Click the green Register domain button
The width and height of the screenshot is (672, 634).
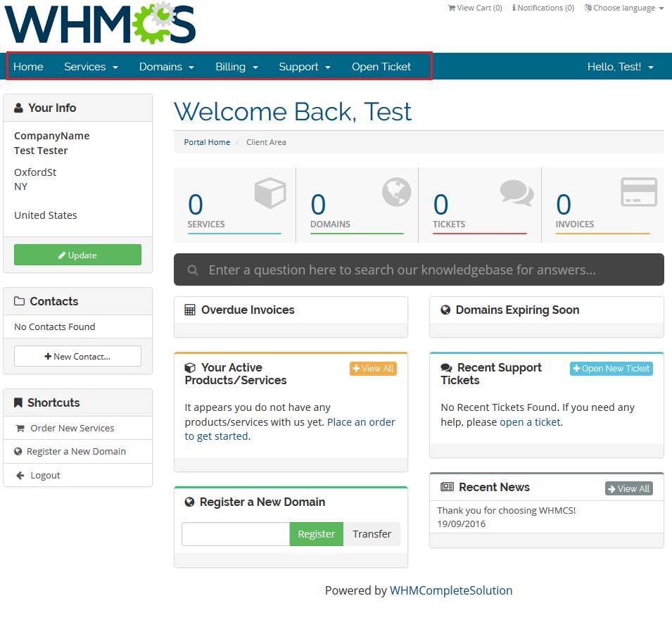coord(316,533)
